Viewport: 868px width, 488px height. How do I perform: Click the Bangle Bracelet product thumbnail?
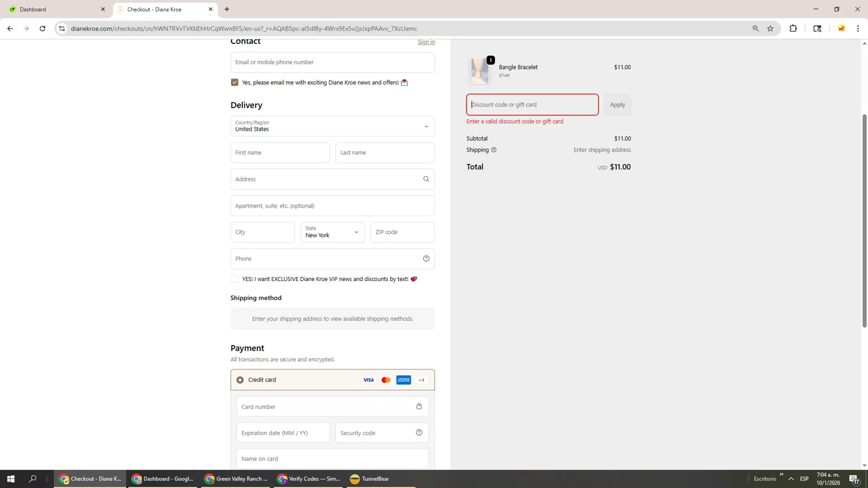480,71
